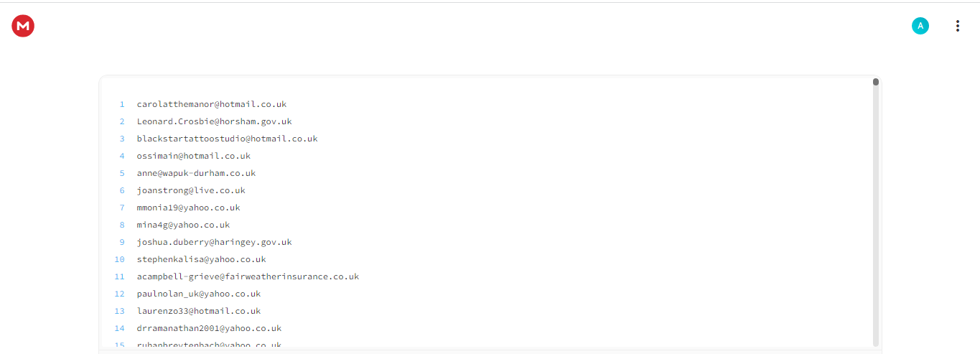Click the email text on line 5
980x354 pixels.
[x=196, y=173]
